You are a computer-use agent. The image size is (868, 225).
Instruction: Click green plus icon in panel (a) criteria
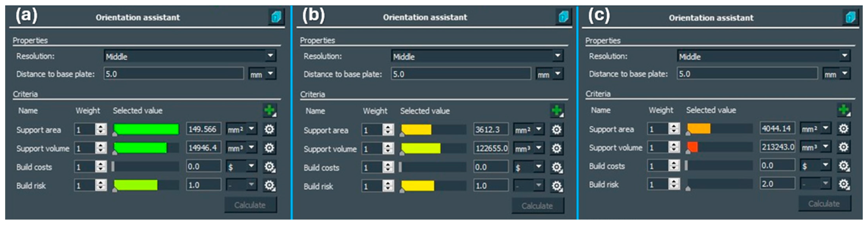269,110
